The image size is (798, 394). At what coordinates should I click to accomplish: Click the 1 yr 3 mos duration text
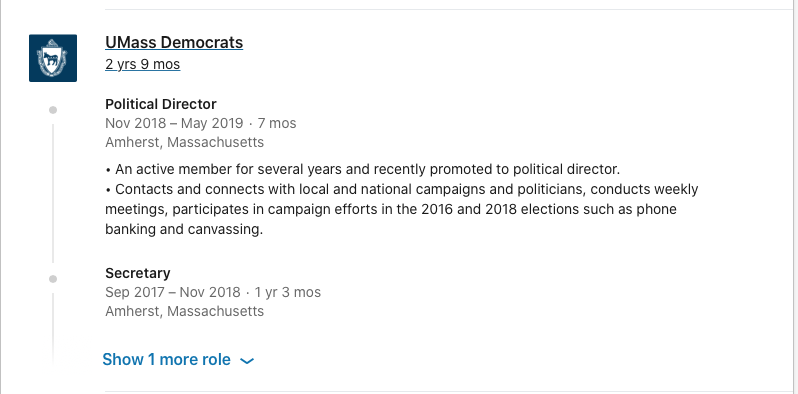(288, 292)
